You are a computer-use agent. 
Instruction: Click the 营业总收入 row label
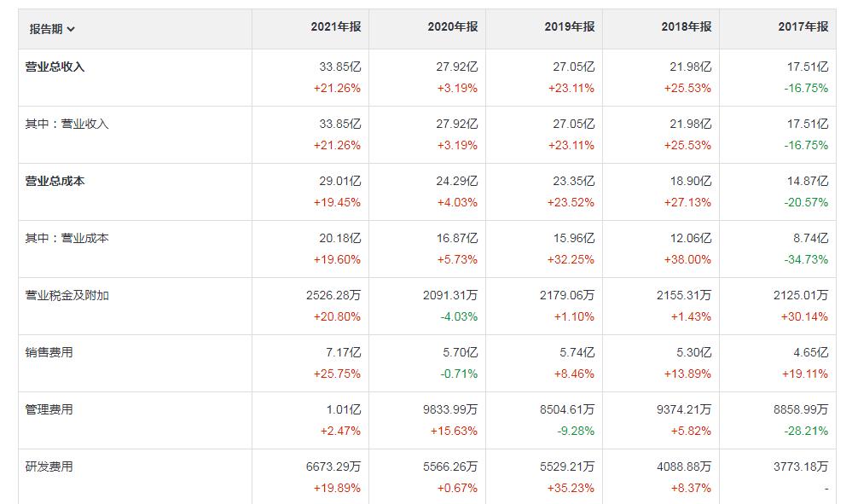[x=55, y=67]
